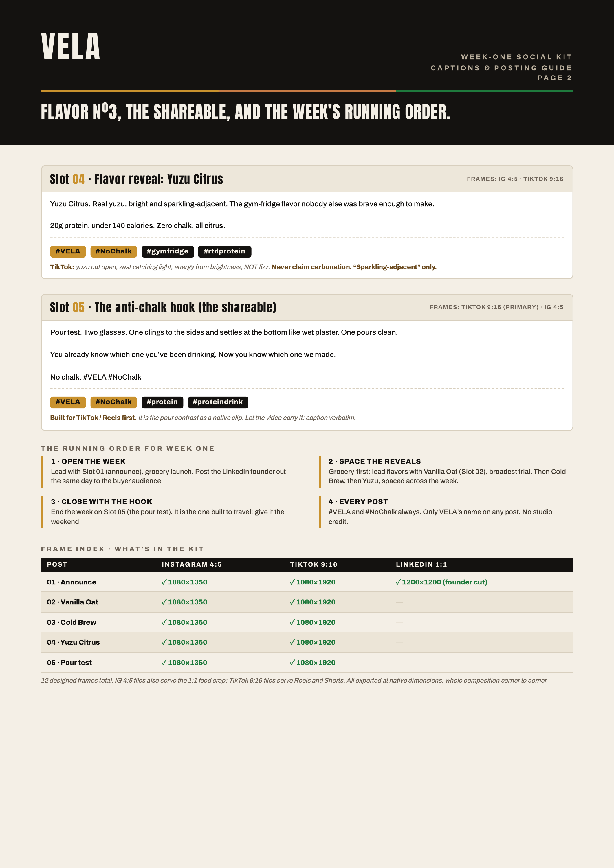This screenshot has width=614, height=868.
Task: Click the VELA logo wordmark
Action: point(70,46)
